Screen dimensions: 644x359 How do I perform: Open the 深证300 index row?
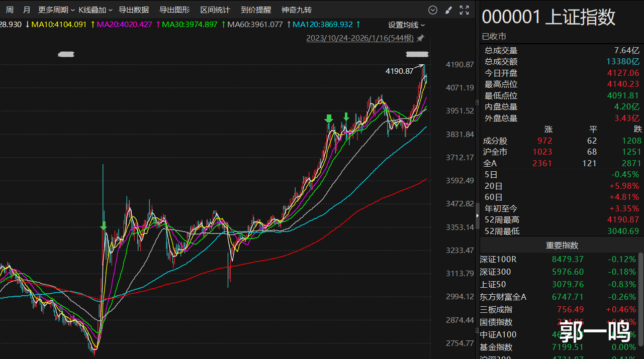[x=559, y=272]
